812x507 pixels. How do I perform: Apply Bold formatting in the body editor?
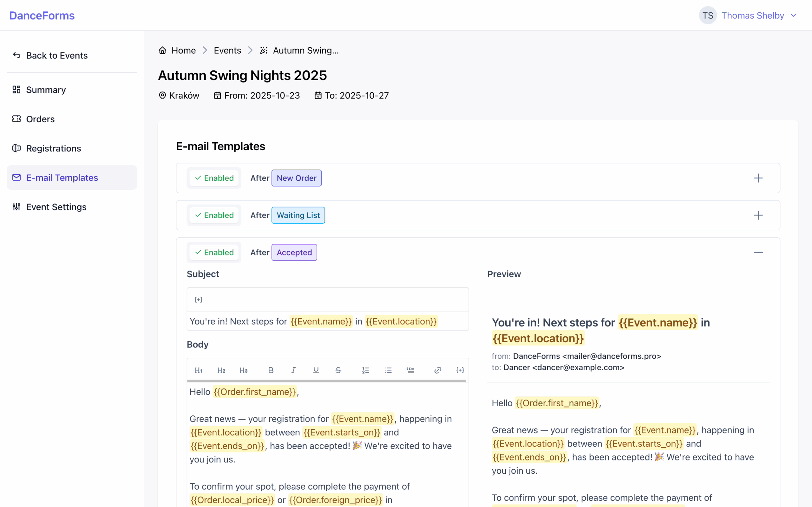tap(271, 370)
